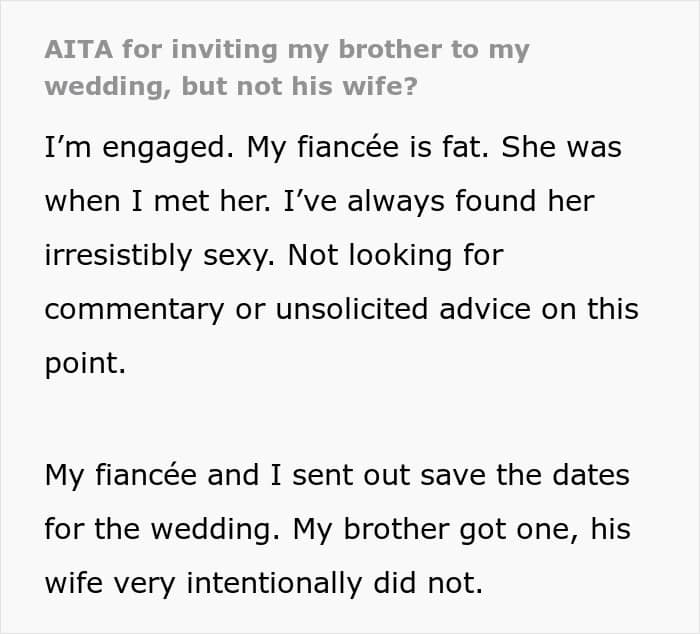Click the last line "wife very intentionally did not."
This screenshot has height=634, width=700.
pyautogui.click(x=264, y=584)
